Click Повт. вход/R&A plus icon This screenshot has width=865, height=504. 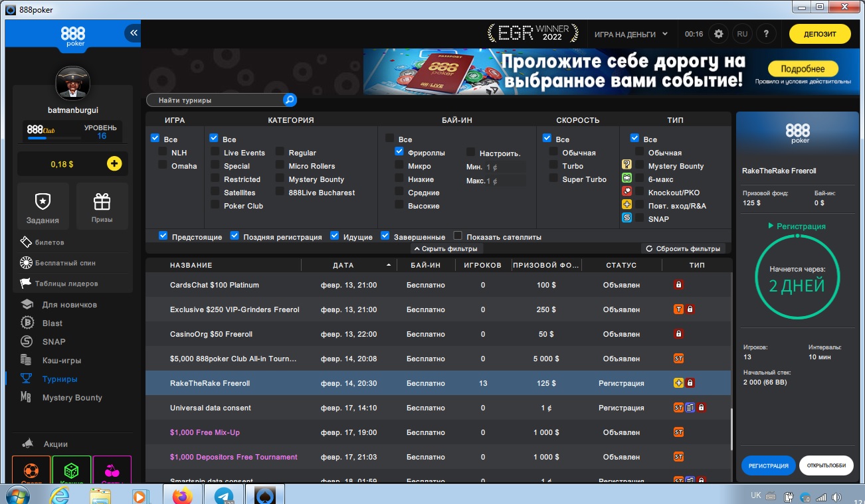626,205
